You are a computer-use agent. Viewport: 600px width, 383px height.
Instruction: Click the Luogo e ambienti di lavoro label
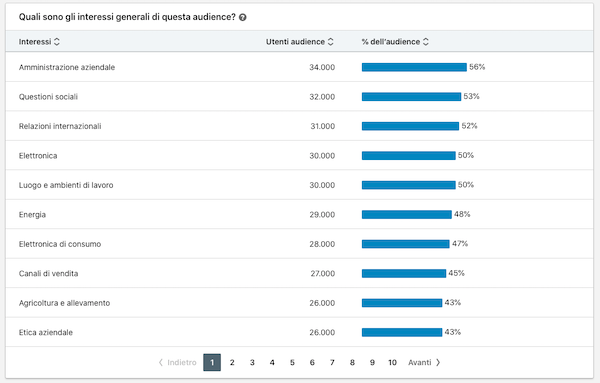(x=66, y=185)
